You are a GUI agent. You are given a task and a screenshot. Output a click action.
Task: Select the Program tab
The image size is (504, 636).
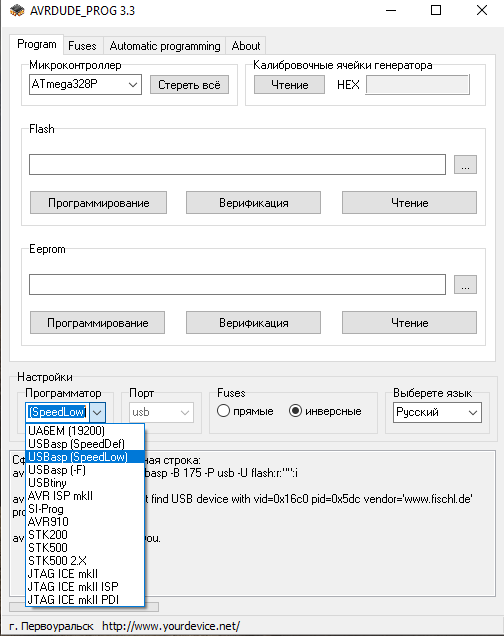tap(36, 44)
